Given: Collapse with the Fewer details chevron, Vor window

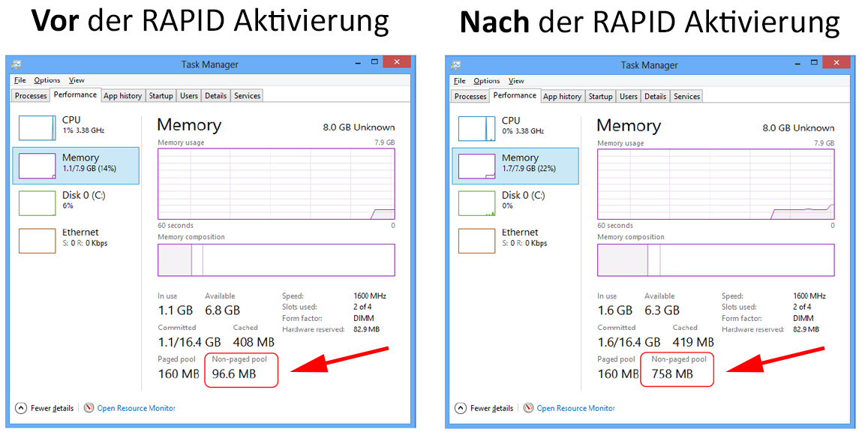Looking at the screenshot, I should pos(21,408).
